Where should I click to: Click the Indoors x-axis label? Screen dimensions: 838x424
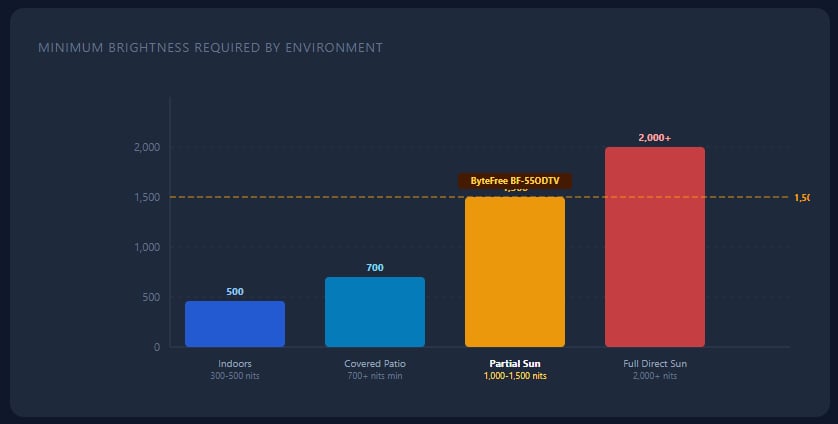(x=235, y=363)
